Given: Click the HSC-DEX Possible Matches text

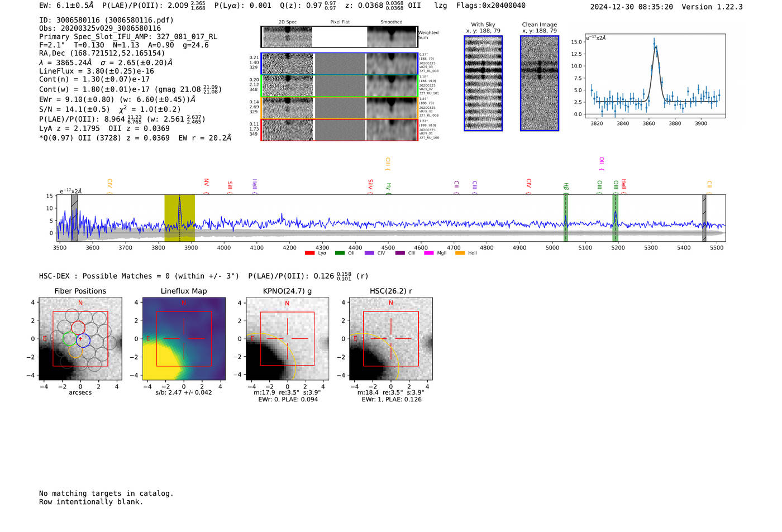Looking at the screenshot, I should click(x=139, y=276).
